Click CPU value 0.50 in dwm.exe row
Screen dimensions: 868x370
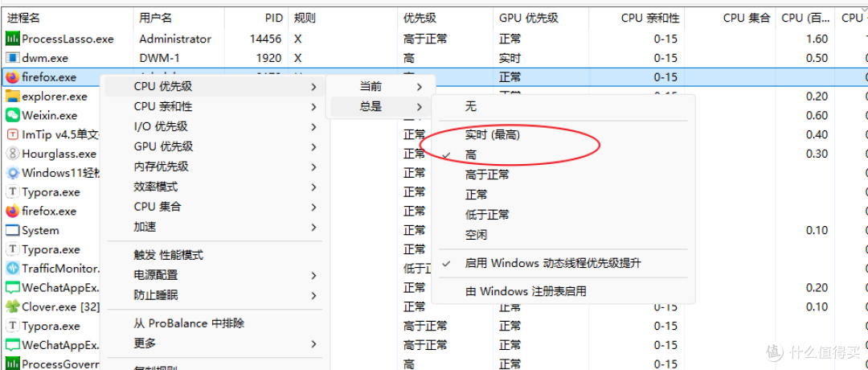(817, 58)
